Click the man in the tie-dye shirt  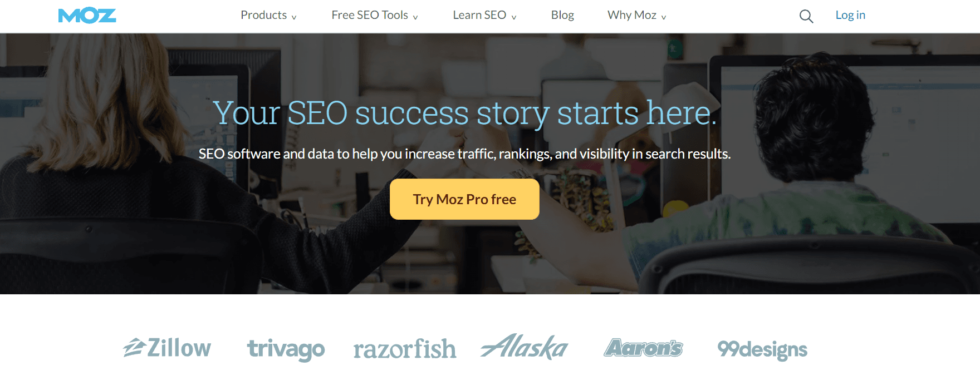click(x=807, y=167)
